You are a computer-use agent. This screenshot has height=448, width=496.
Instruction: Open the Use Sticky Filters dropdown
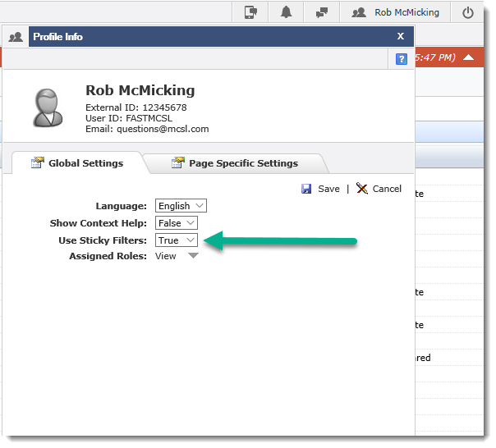[177, 240]
